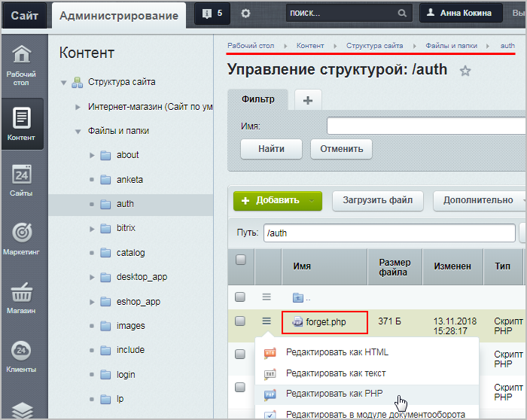527x420 pixels.
Task: Click the settings gear icon in header
Action: click(245, 14)
